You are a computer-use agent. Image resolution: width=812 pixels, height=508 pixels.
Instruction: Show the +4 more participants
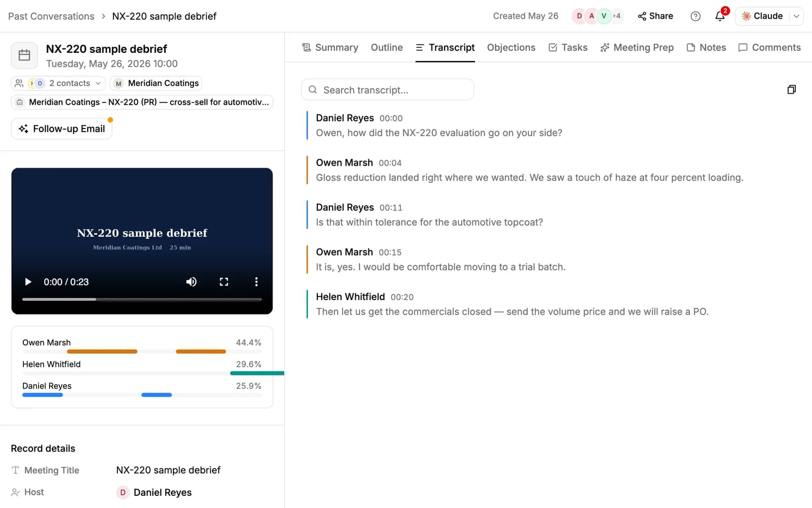pos(617,16)
